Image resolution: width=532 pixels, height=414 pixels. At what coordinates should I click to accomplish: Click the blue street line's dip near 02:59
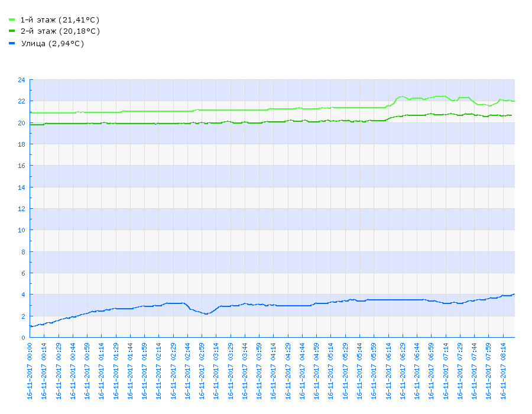206,313
